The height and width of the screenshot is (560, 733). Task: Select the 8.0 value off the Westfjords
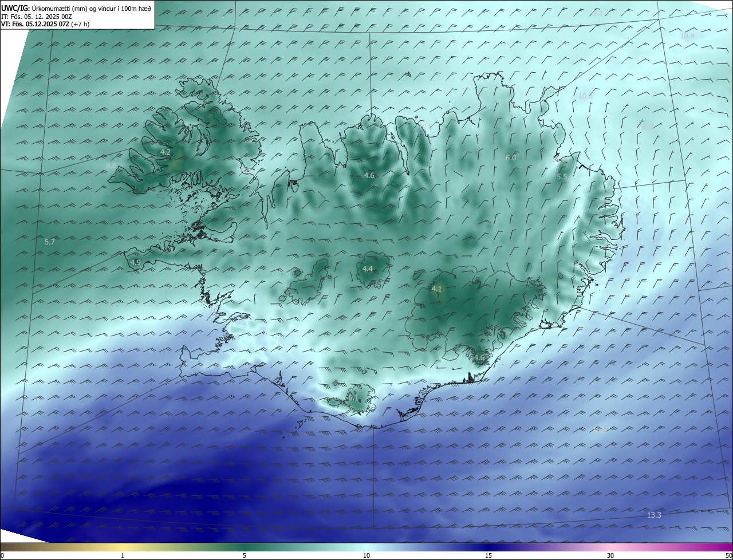point(111,166)
